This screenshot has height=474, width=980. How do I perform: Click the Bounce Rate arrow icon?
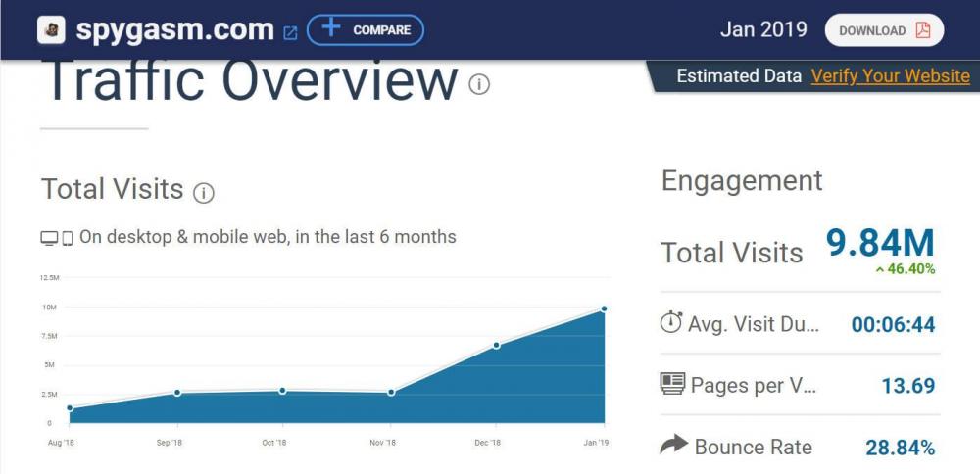673,446
